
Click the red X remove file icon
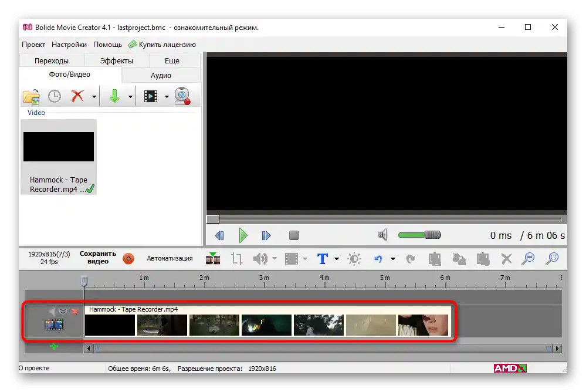(x=77, y=96)
